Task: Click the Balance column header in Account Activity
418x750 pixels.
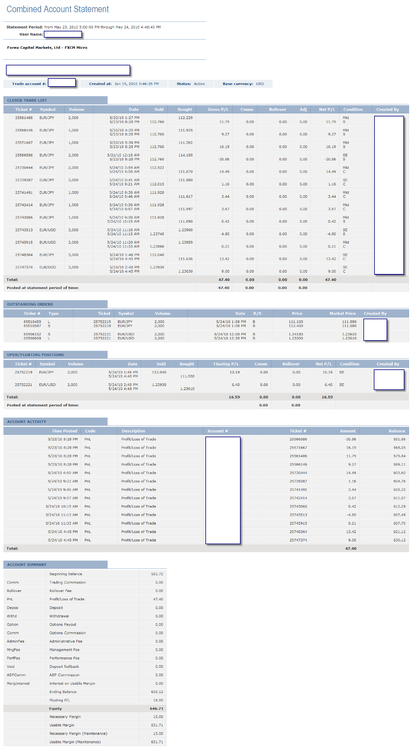Action: click(398, 431)
